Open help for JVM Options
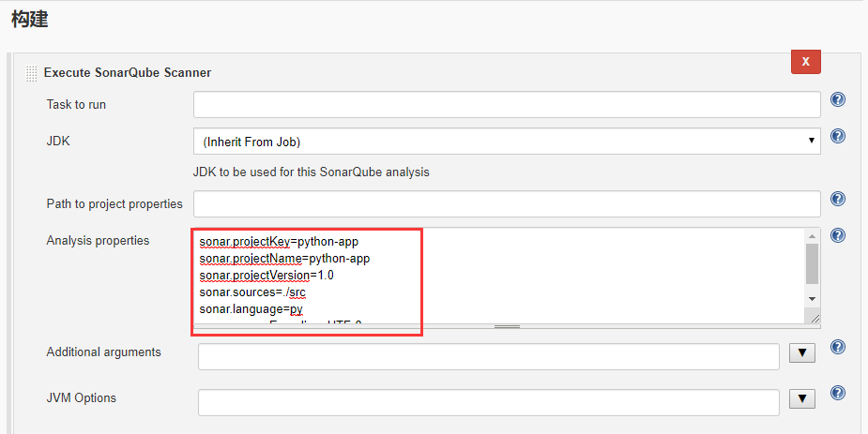Viewport: 868px width, 434px height. click(x=838, y=393)
